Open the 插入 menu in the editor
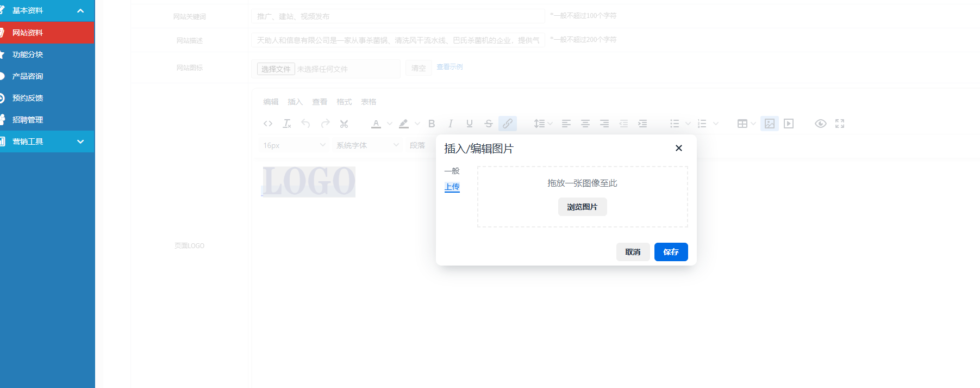The width and height of the screenshot is (980, 388). click(295, 102)
